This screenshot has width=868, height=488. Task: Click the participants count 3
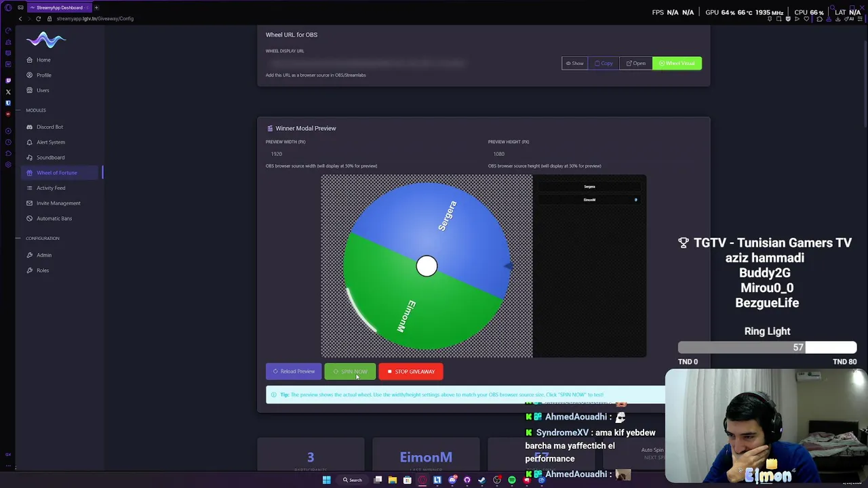click(x=311, y=457)
